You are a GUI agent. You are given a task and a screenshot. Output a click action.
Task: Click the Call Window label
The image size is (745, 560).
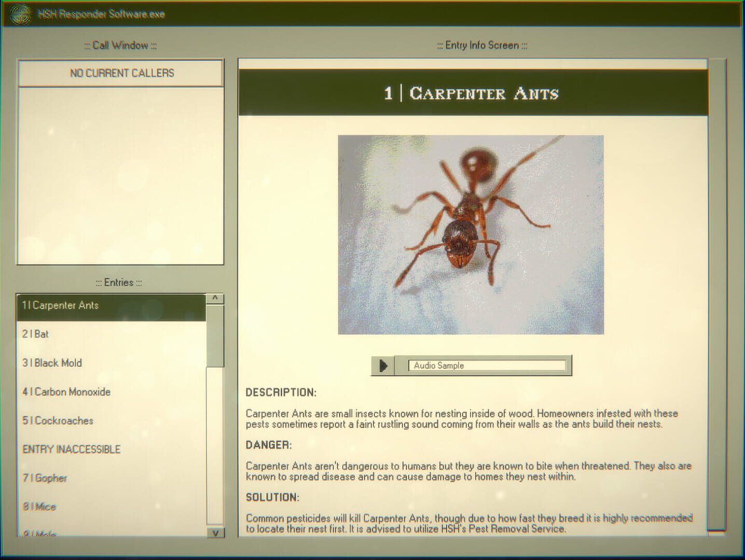pyautogui.click(x=120, y=46)
